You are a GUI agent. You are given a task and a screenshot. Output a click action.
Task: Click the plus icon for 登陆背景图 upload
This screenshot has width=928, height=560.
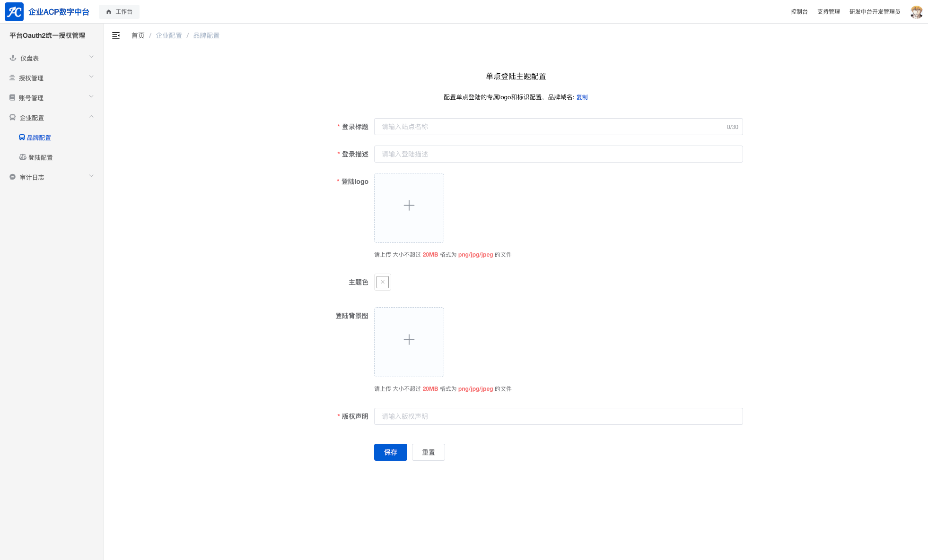pyautogui.click(x=409, y=340)
